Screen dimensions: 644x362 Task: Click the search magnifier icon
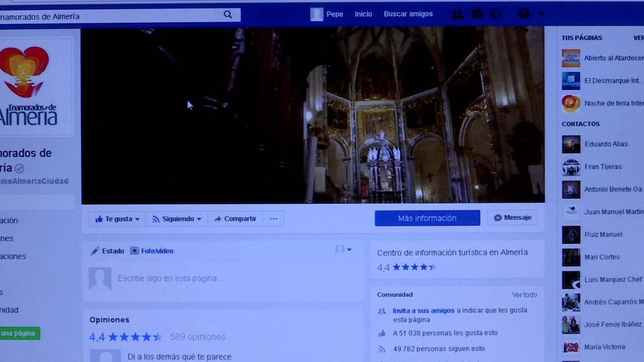click(x=228, y=14)
